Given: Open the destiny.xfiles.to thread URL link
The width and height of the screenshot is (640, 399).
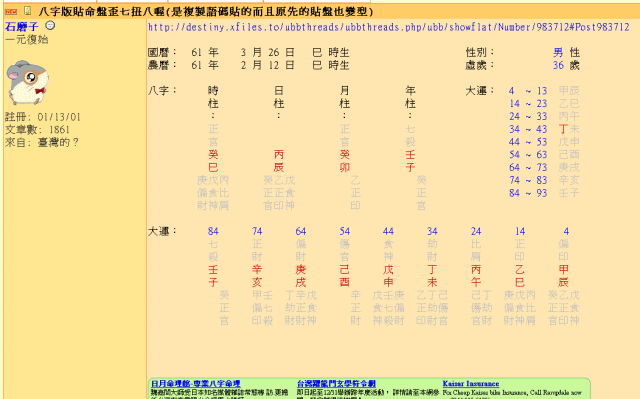Looking at the screenshot, I should pyautogui.click(x=389, y=27).
